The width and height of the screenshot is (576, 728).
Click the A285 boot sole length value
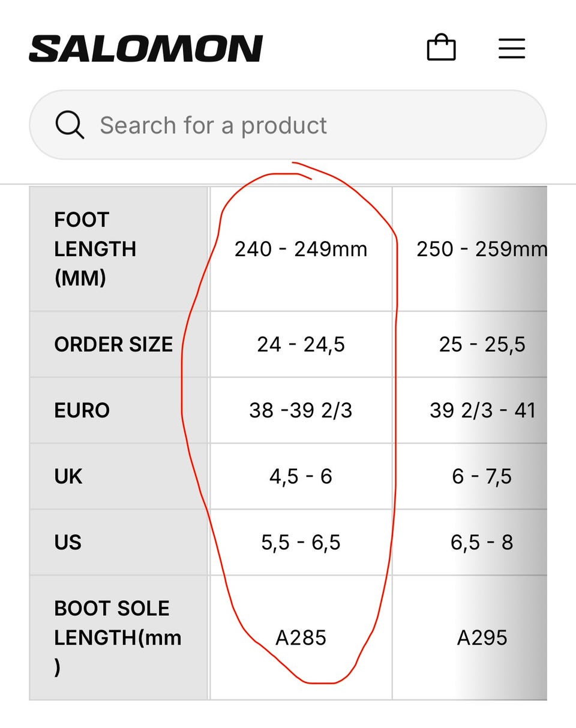click(x=301, y=637)
